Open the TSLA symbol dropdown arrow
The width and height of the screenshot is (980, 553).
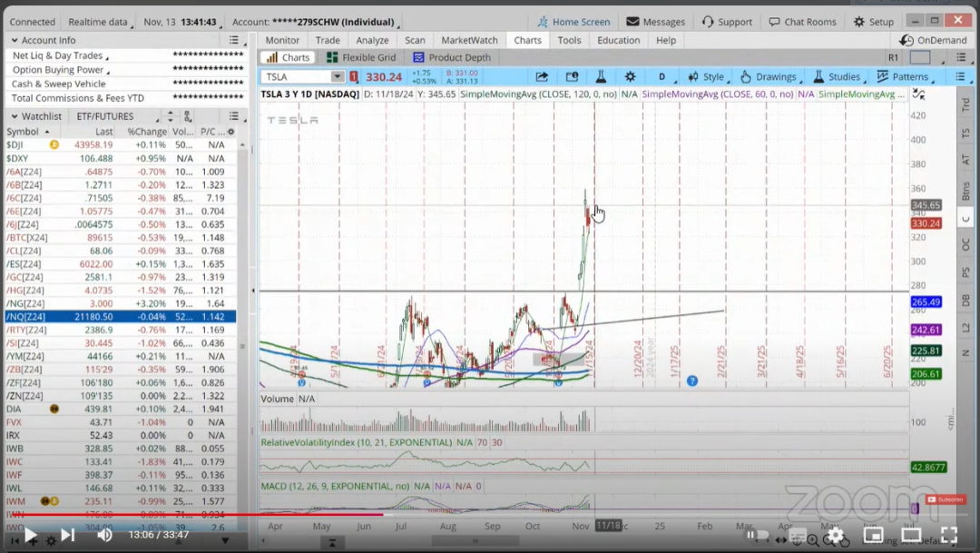[x=337, y=77]
